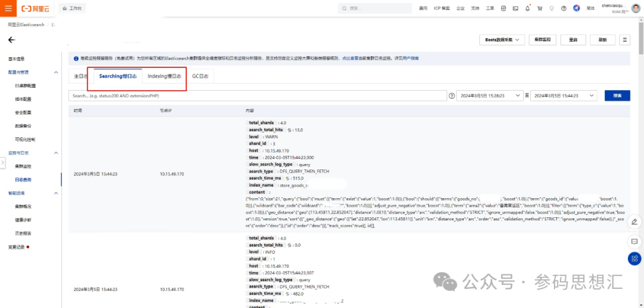
Task: Focus the log query Search input field
Action: pyautogui.click(x=258, y=96)
